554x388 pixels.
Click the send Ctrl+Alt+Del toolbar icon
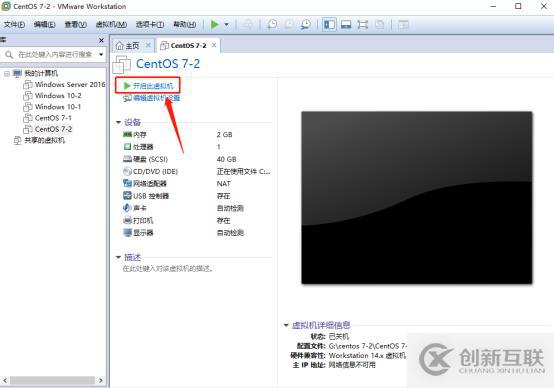[x=248, y=24]
